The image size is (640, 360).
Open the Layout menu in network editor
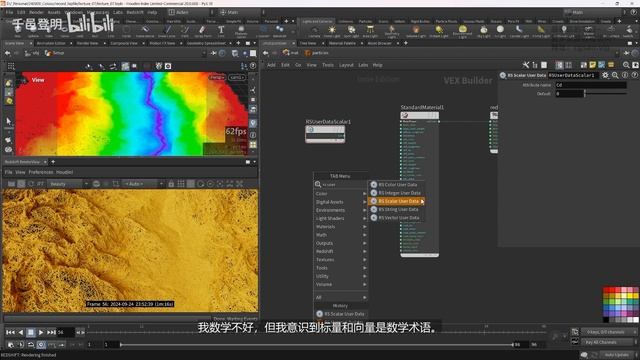coord(346,65)
